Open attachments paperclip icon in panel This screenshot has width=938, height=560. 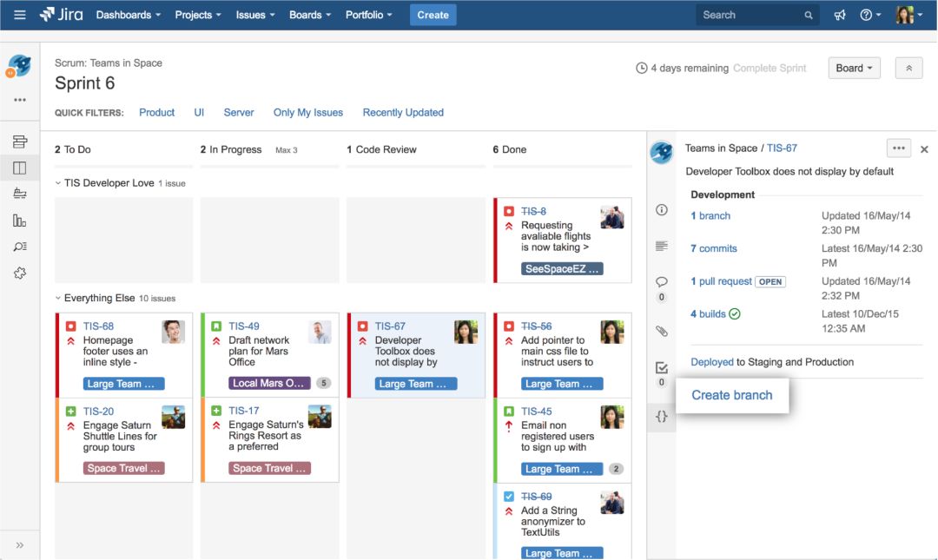point(662,331)
